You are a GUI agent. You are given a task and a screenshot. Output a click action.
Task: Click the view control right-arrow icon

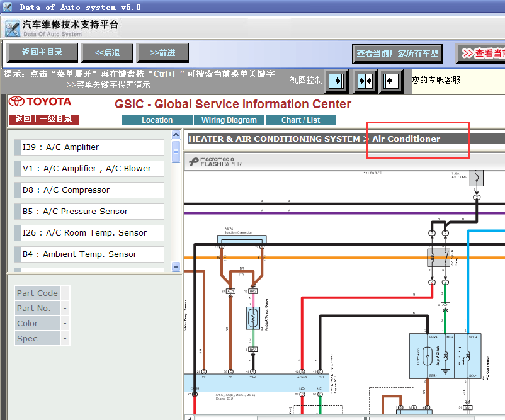tap(336, 81)
